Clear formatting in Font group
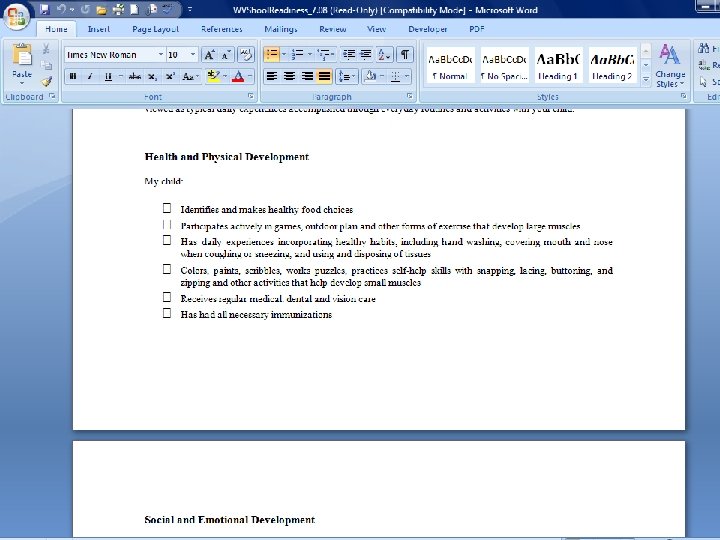 (x=246, y=55)
